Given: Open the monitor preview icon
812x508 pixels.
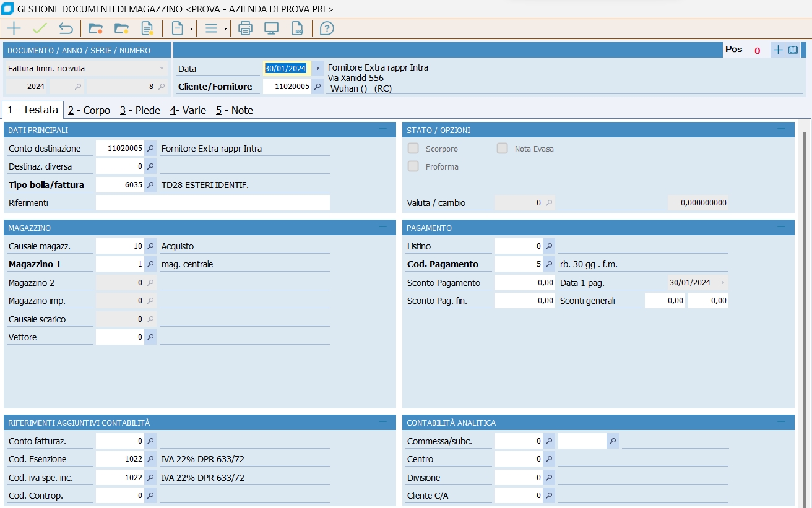Looking at the screenshot, I should [271, 28].
